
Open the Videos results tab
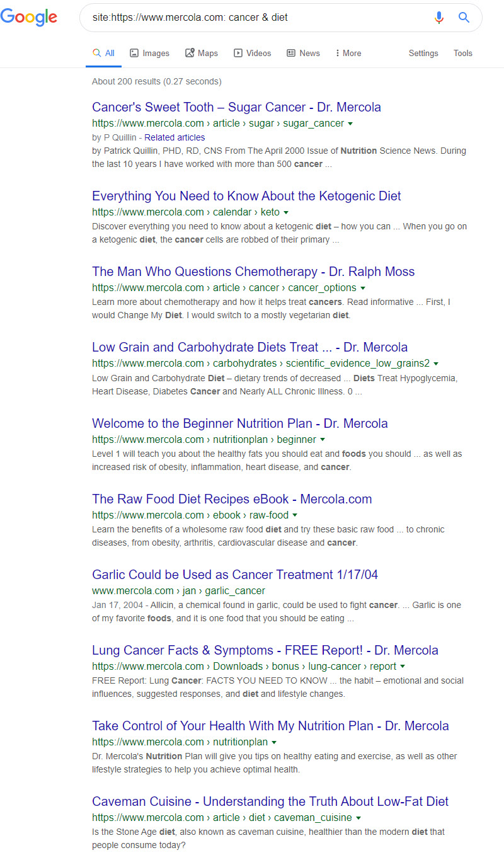pyautogui.click(x=253, y=53)
